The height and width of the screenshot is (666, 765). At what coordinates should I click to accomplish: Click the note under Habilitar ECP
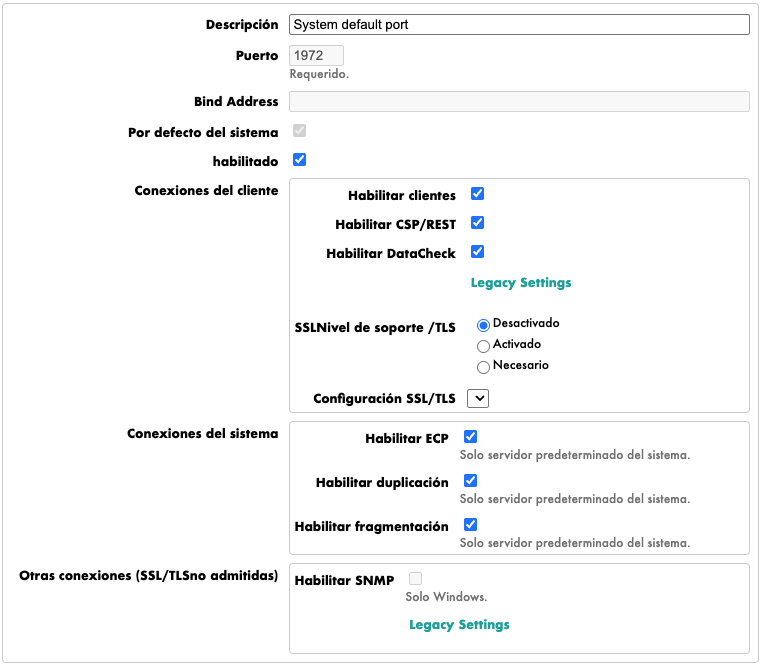tap(575, 455)
